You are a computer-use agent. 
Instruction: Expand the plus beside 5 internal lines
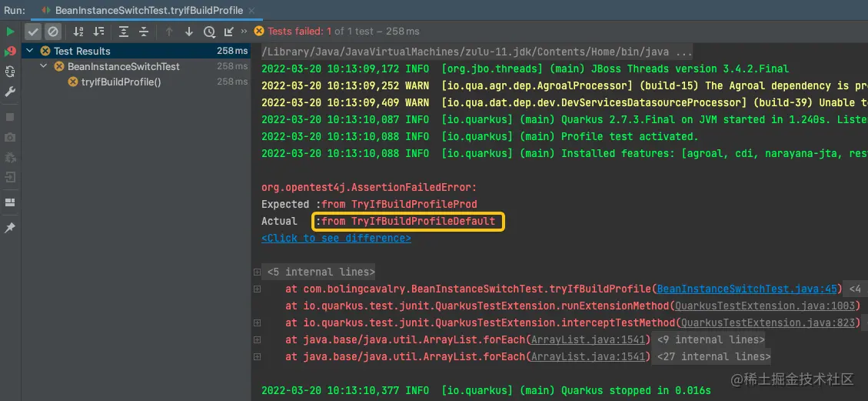[x=256, y=272]
